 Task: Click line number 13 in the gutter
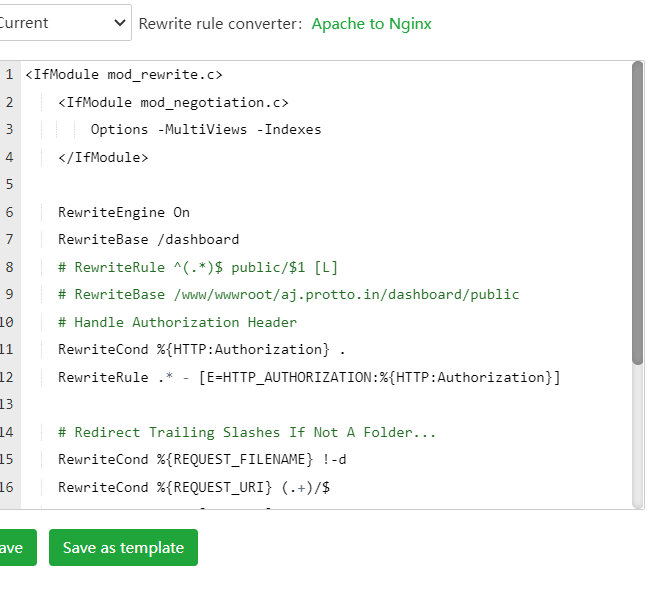(8, 405)
